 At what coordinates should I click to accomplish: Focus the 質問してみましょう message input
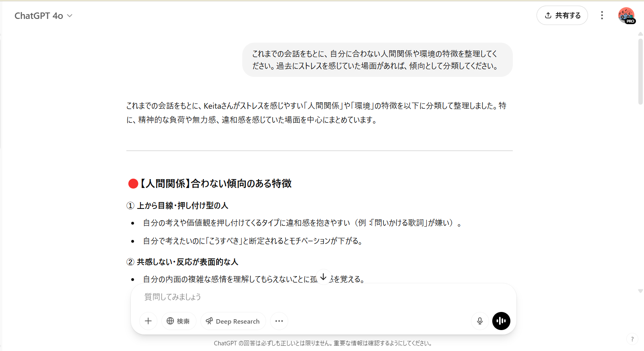click(x=323, y=297)
